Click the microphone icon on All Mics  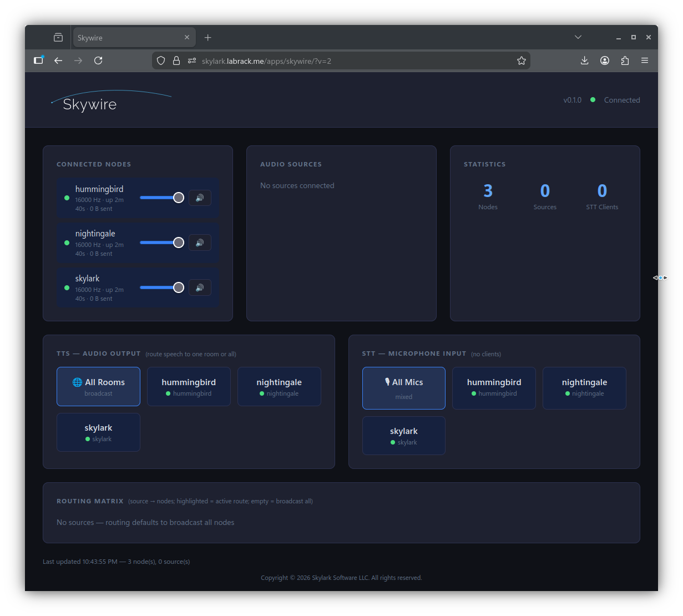point(387,382)
